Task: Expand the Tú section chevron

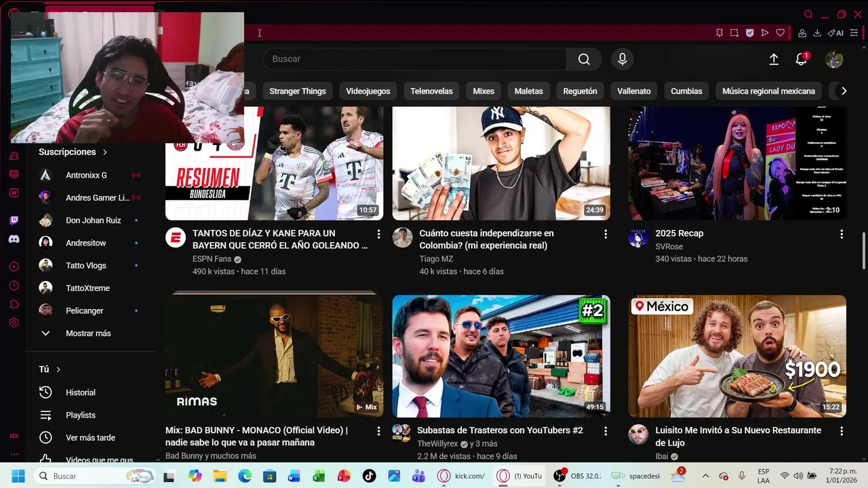Action: pyautogui.click(x=58, y=369)
